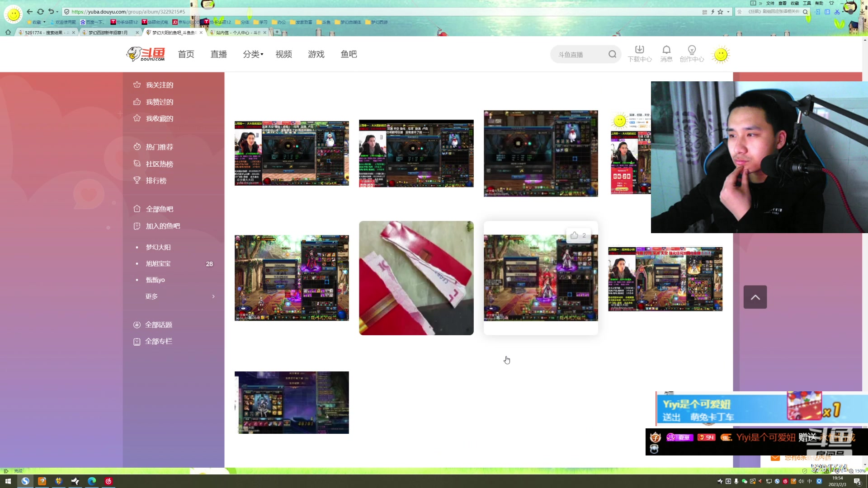Screen dimensions: 868x488
Task: Click the browser search magnifier button
Action: point(805,12)
